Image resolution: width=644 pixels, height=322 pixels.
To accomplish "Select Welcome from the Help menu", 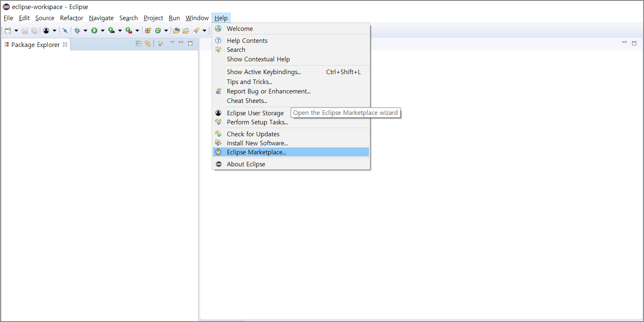I will (x=291, y=29).
